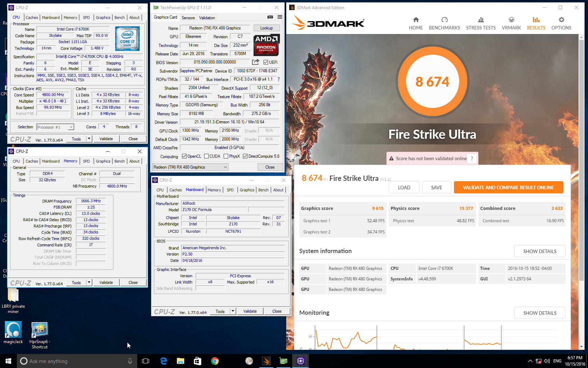Open Windows Store from taskbar
The height and width of the screenshot is (368, 588).
tap(197, 361)
